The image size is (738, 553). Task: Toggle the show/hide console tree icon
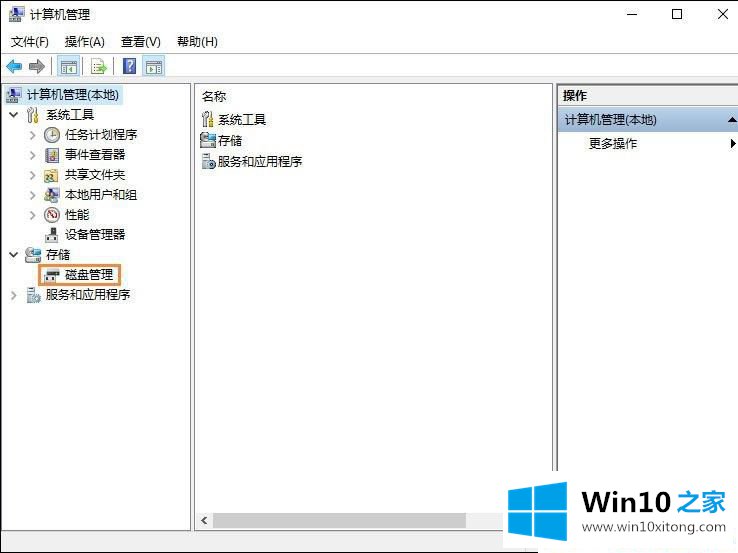[x=69, y=67]
